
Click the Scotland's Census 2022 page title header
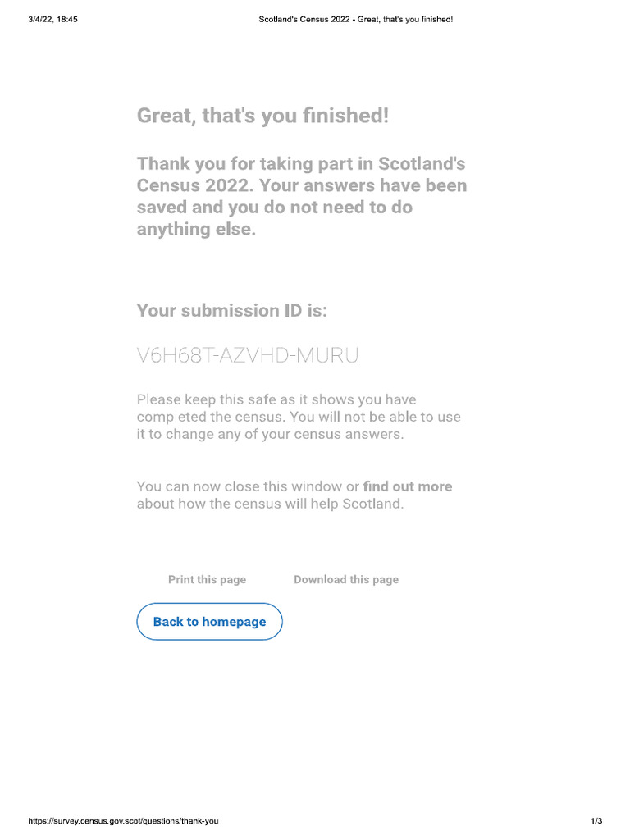click(355, 19)
